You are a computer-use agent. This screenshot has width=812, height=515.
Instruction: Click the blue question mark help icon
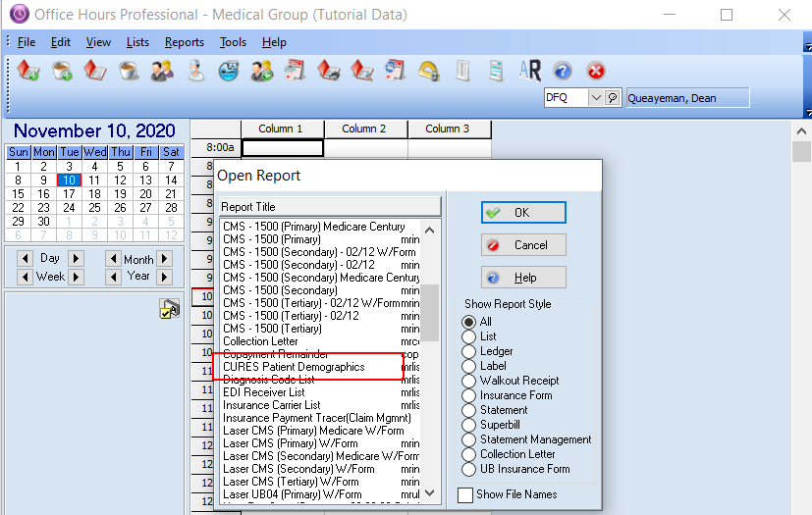(x=563, y=71)
